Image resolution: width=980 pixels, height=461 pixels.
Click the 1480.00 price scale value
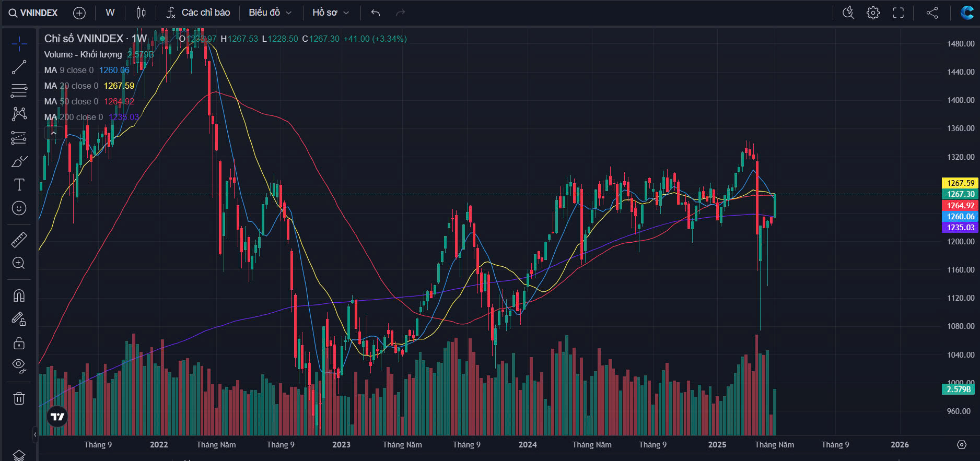pos(961,44)
